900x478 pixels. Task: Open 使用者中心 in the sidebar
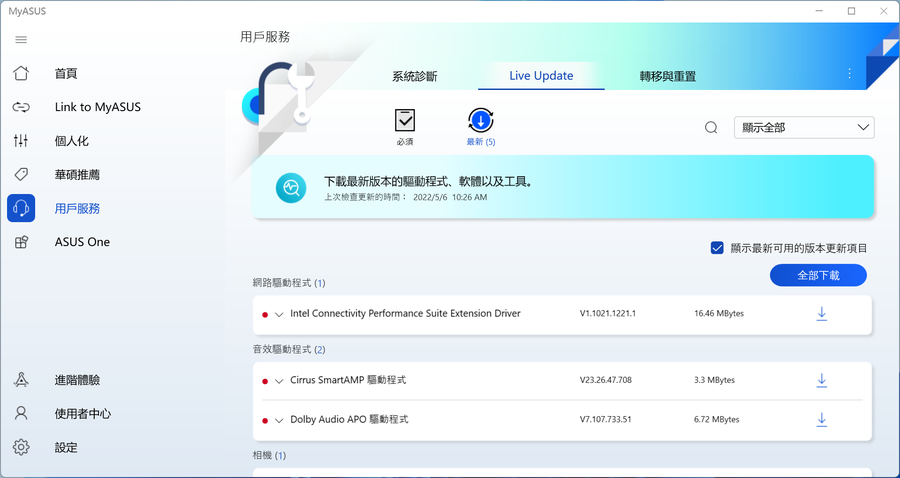coord(82,413)
